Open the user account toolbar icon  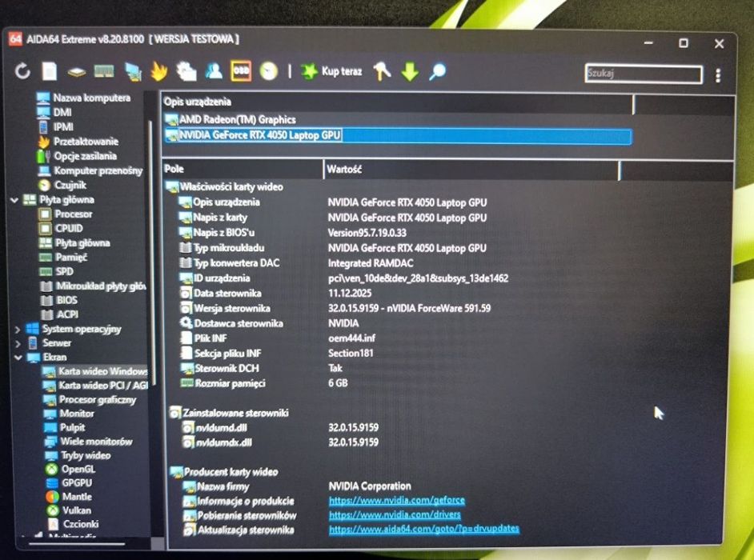click(x=214, y=71)
